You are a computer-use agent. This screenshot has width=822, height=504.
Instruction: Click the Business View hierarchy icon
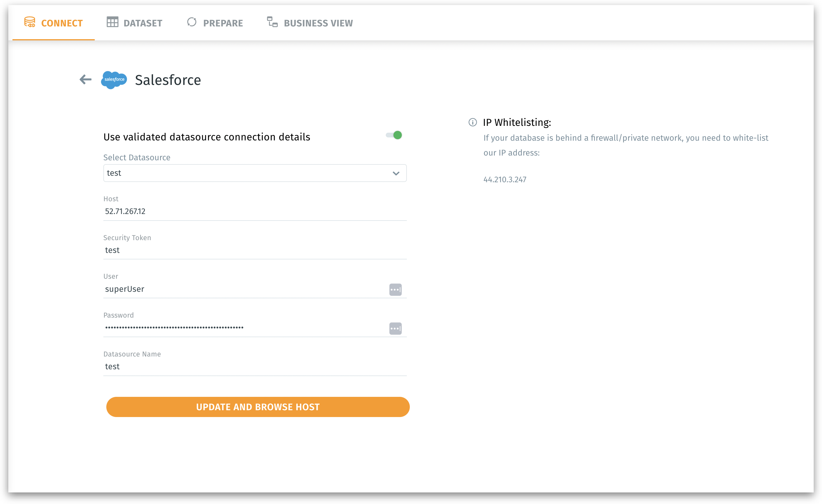click(x=272, y=22)
